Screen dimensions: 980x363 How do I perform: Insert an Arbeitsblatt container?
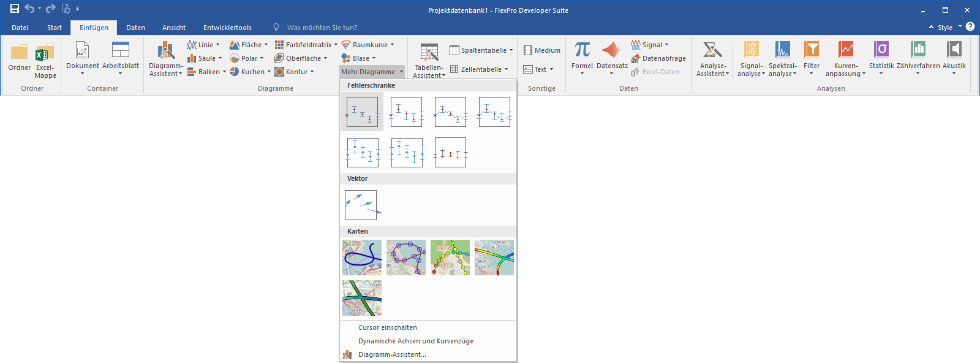point(121,58)
